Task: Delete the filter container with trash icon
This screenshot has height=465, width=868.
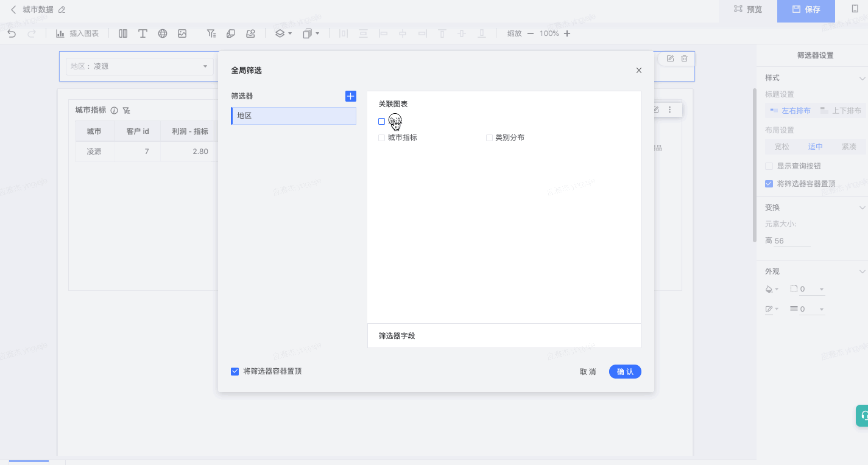Action: tap(684, 58)
